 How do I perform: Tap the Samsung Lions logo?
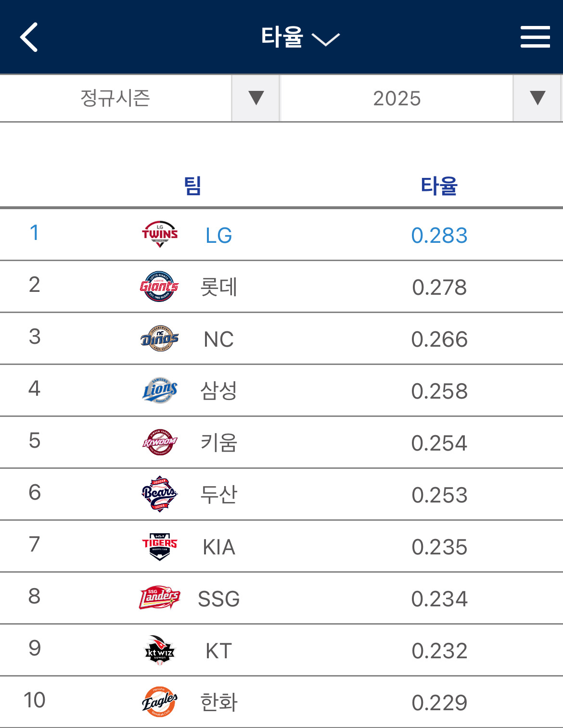[x=160, y=390]
